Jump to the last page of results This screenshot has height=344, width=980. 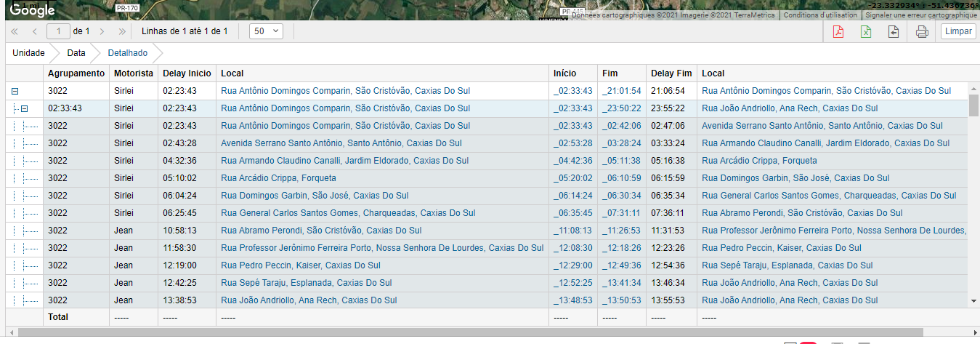pos(122,31)
